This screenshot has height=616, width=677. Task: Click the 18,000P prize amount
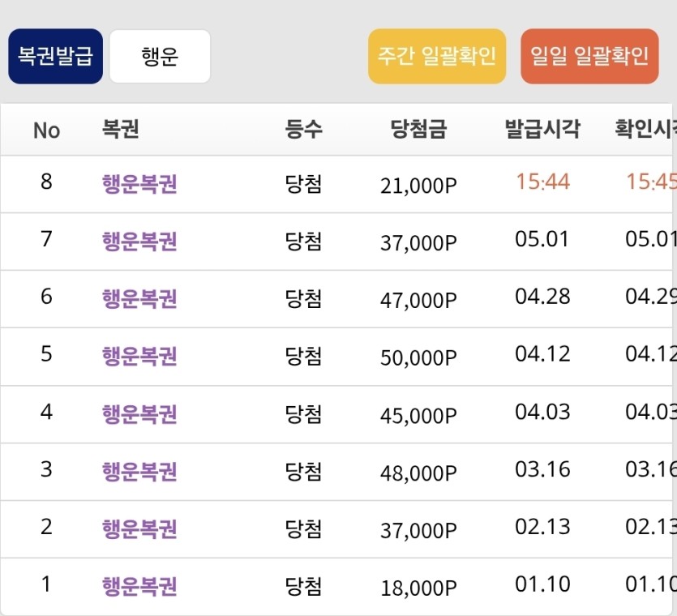418,588
